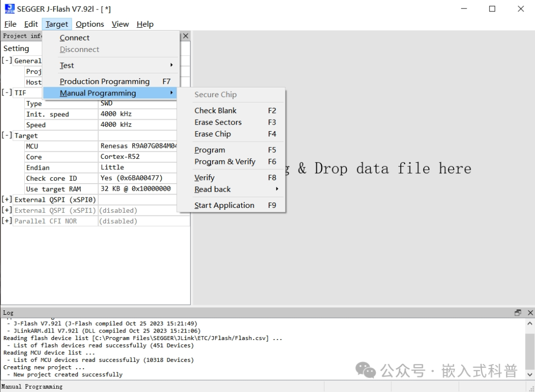The width and height of the screenshot is (535, 392).
Task: Select the Check core ID value
Action: pyautogui.click(x=138, y=178)
